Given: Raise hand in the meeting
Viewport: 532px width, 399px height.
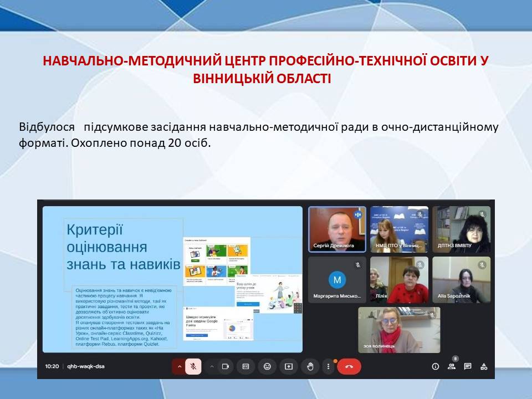Looking at the screenshot, I should (x=310, y=366).
